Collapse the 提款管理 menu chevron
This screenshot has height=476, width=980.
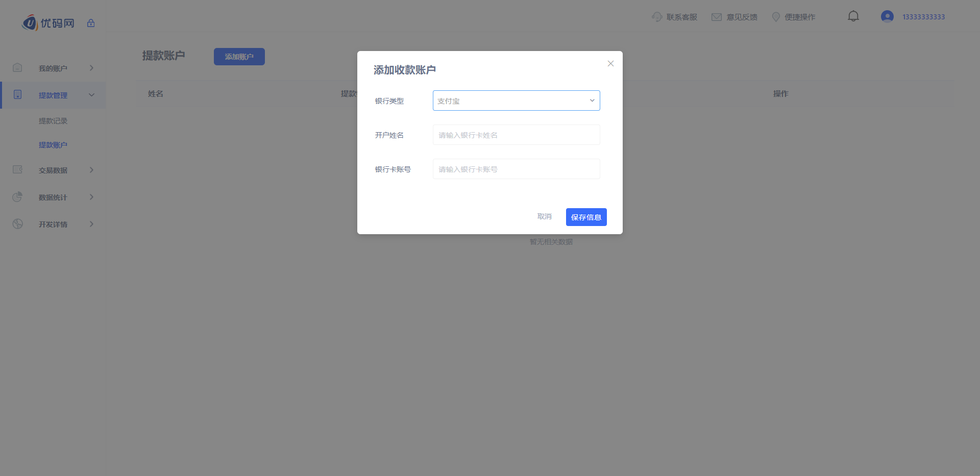(91, 95)
